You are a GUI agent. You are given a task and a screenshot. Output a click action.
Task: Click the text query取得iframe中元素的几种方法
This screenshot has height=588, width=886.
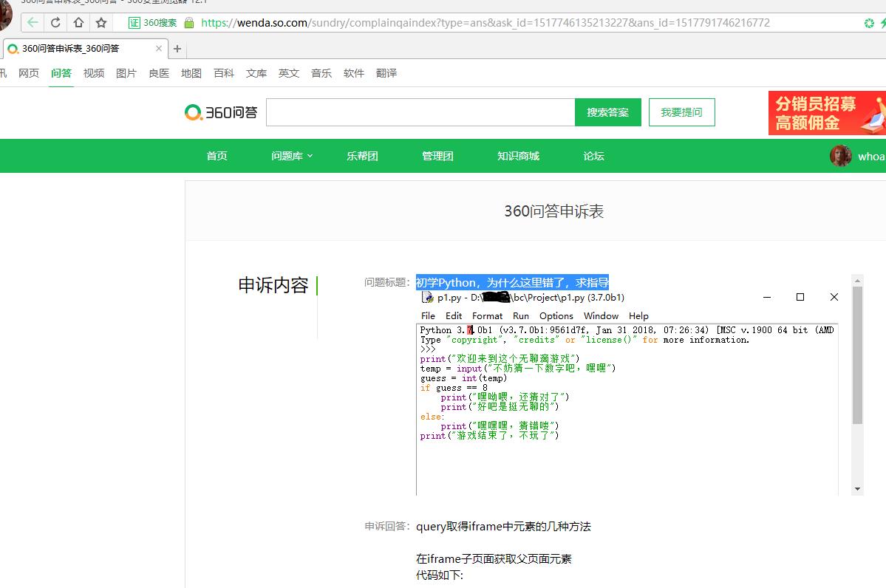coord(503,527)
